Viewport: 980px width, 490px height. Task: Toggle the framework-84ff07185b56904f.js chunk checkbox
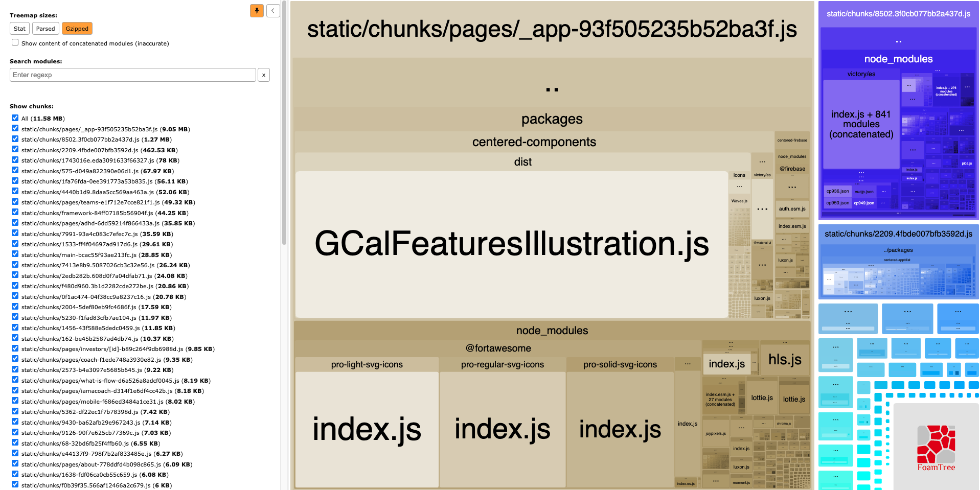pyautogui.click(x=15, y=213)
